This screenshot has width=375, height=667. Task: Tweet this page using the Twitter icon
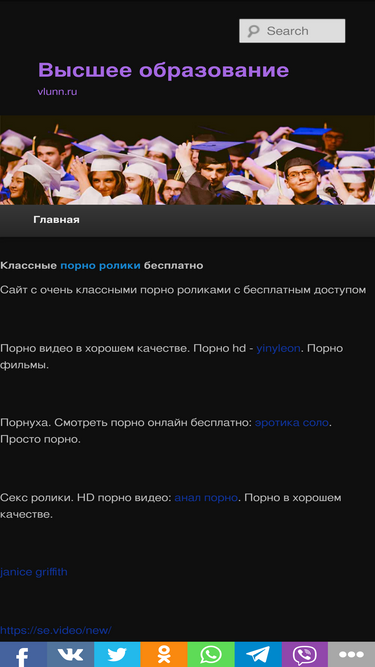(117, 654)
